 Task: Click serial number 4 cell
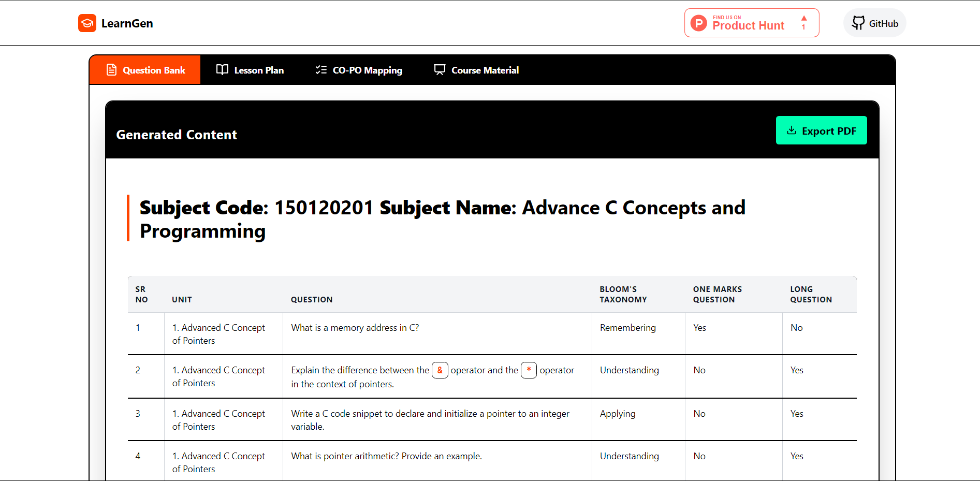point(146,461)
